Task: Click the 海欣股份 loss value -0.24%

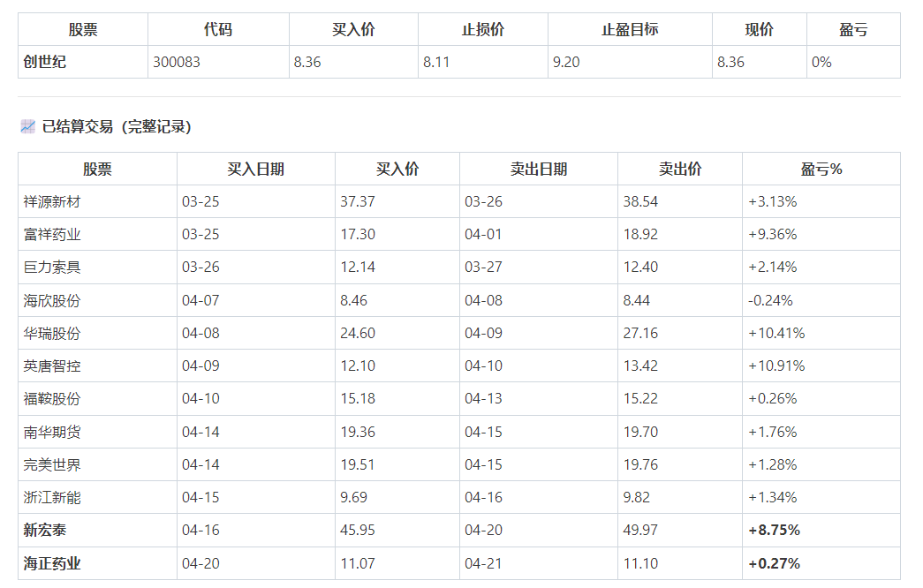Action: 770,301
